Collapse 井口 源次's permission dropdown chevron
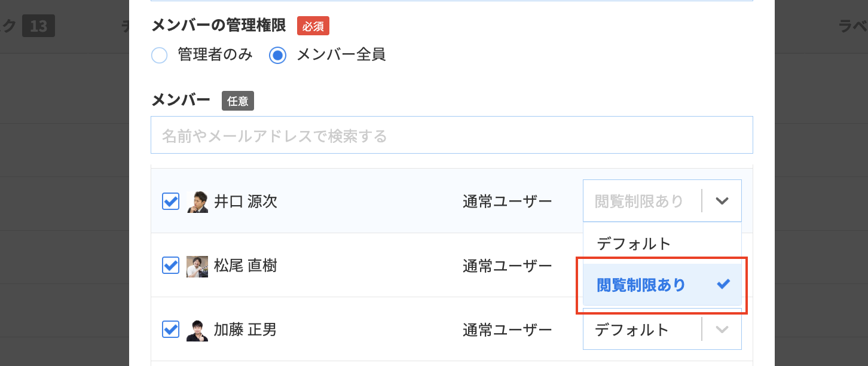Viewport: 868px width, 366px height. [x=722, y=201]
